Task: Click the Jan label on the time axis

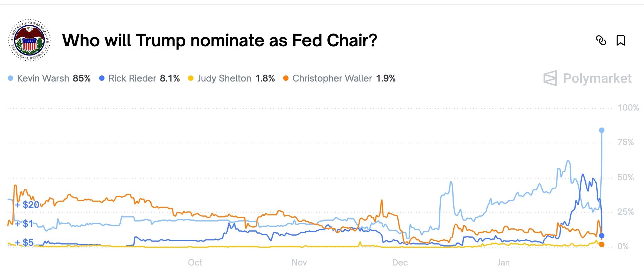Action: [x=504, y=262]
